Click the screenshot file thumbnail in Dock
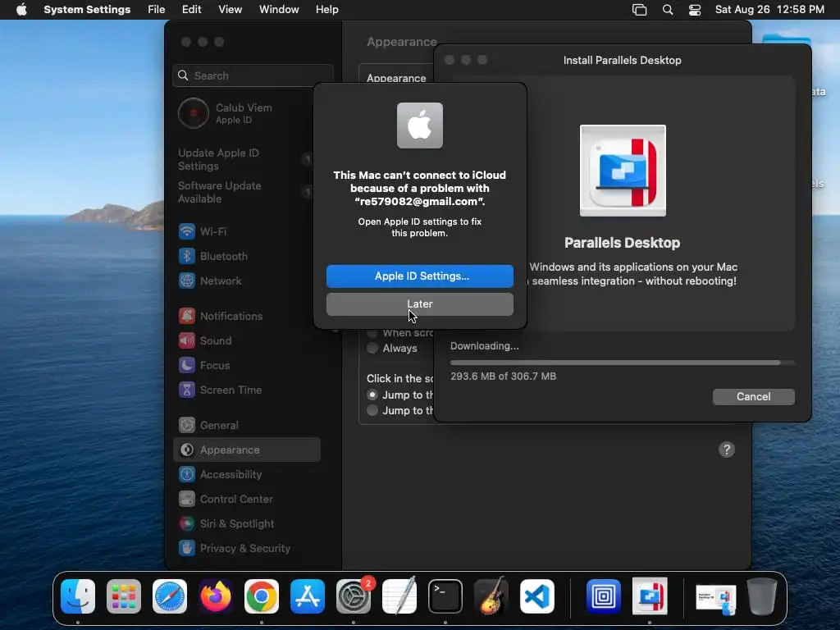 coord(715,598)
